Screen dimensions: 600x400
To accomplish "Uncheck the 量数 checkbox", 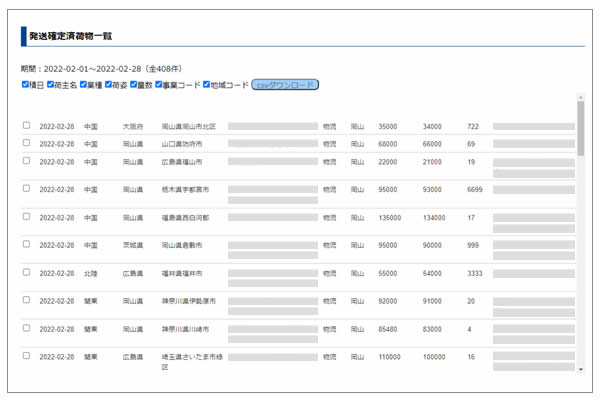I will (x=134, y=85).
